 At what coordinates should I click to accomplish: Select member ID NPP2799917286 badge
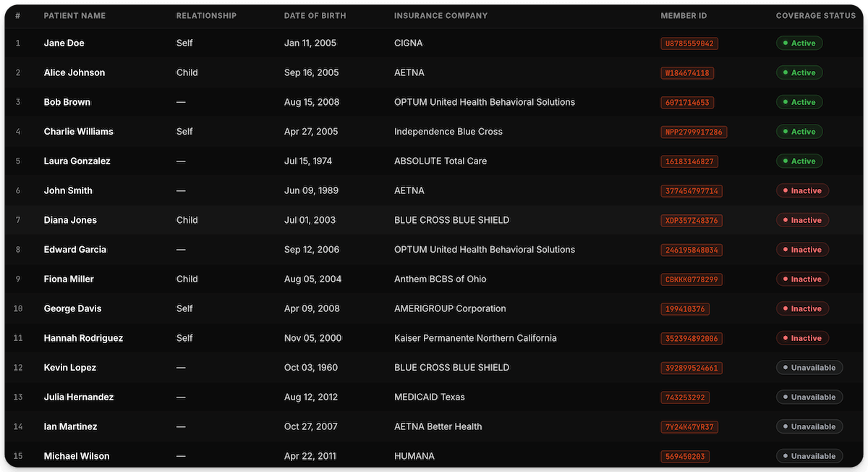click(x=694, y=132)
